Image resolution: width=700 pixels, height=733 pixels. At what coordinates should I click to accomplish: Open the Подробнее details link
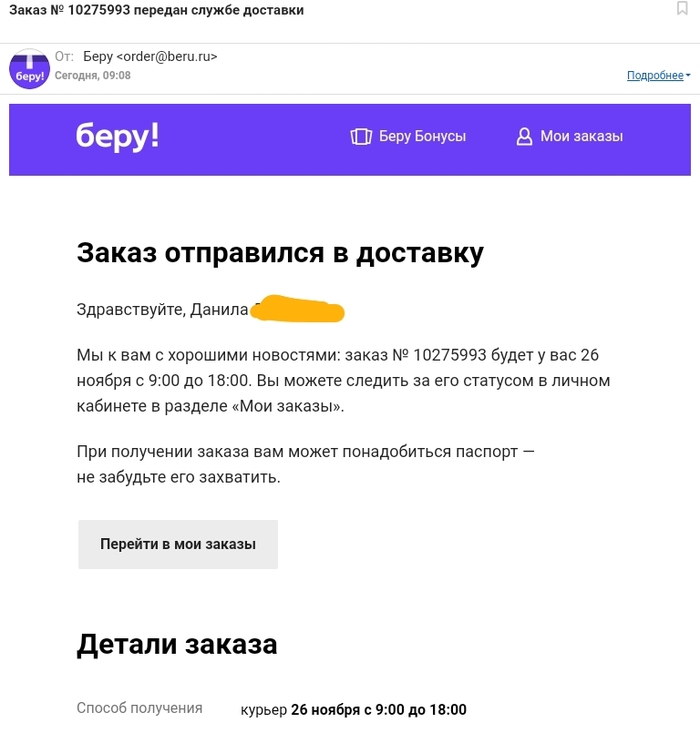(654, 76)
